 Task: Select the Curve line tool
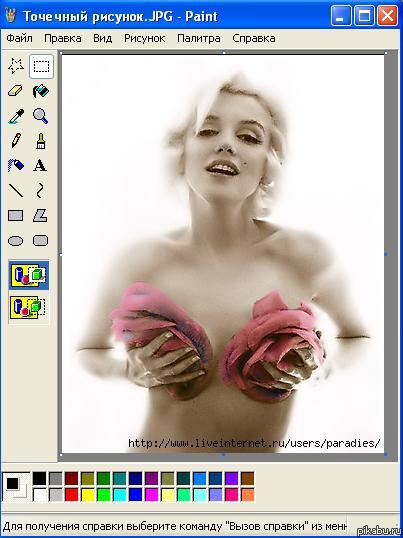click(x=41, y=191)
